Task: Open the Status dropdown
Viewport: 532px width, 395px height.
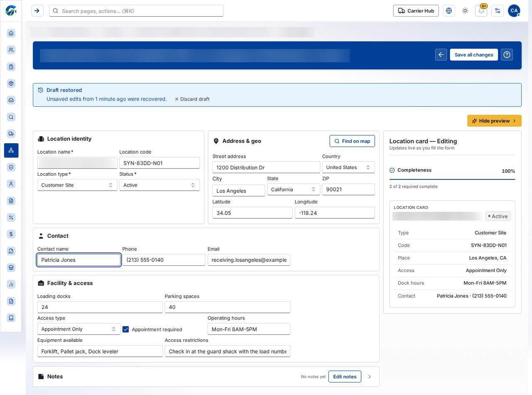Action: tap(160, 185)
